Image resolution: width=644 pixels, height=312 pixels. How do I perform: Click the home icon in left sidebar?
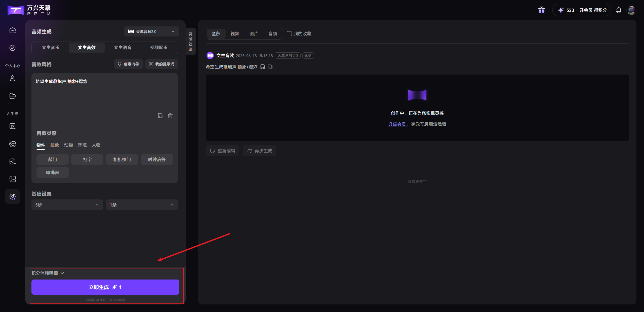click(x=13, y=30)
